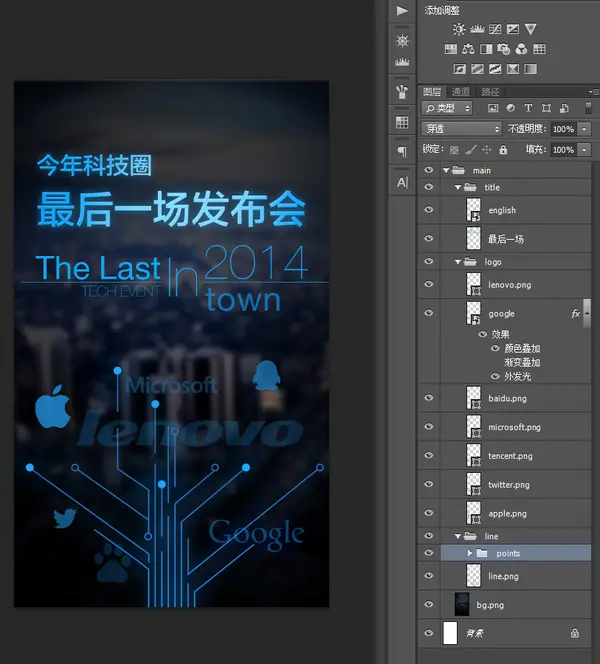Add a Curves adjustment layer
The height and width of the screenshot is (664, 600).
[x=495, y=29]
